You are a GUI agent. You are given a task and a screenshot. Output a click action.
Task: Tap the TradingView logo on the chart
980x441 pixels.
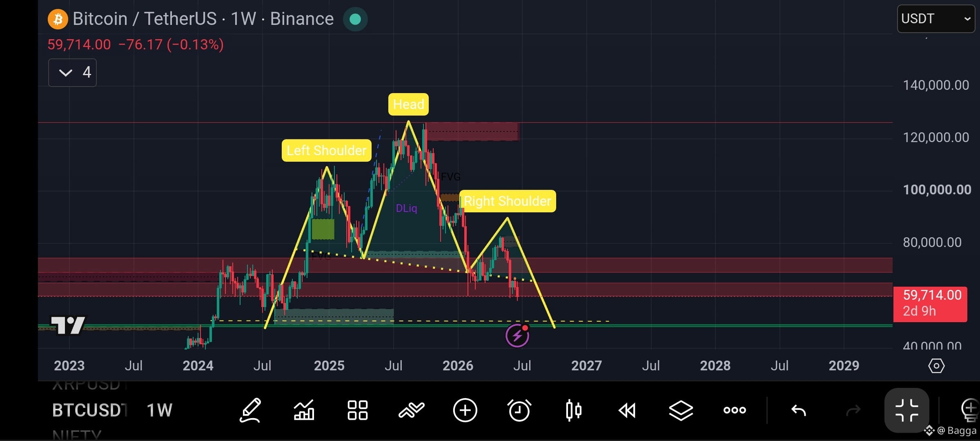67,325
